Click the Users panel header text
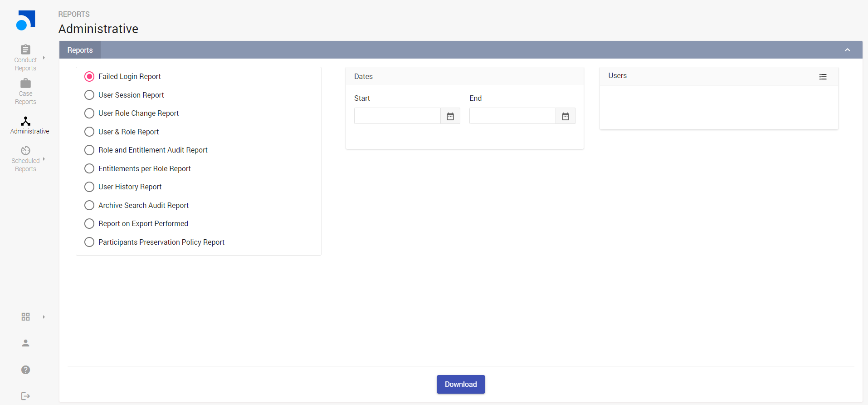868x405 pixels. pyautogui.click(x=617, y=76)
